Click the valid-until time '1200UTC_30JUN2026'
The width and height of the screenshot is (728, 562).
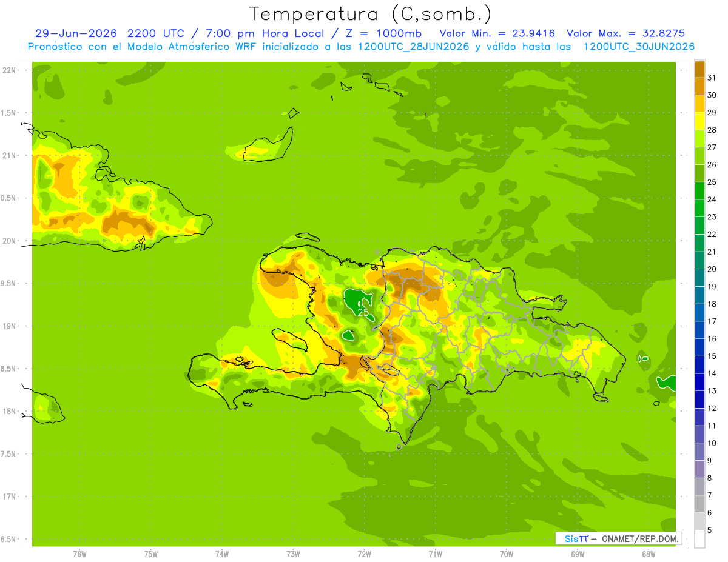(x=639, y=47)
